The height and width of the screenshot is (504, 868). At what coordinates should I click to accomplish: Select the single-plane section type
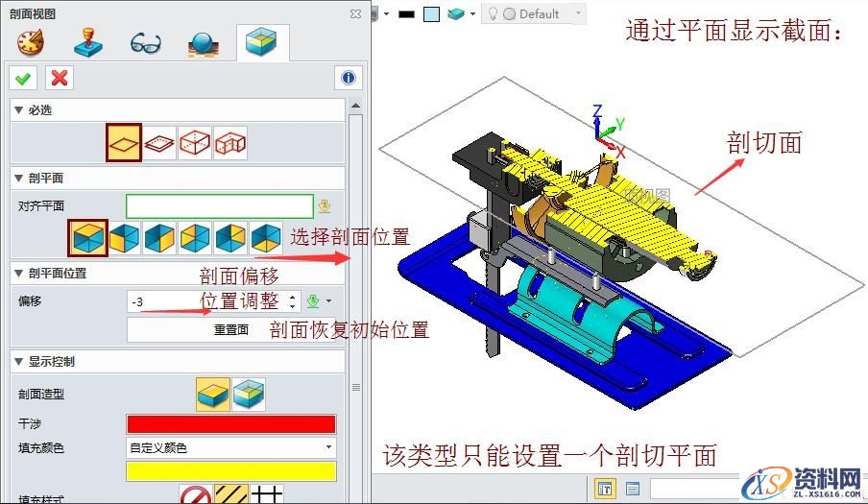124,143
